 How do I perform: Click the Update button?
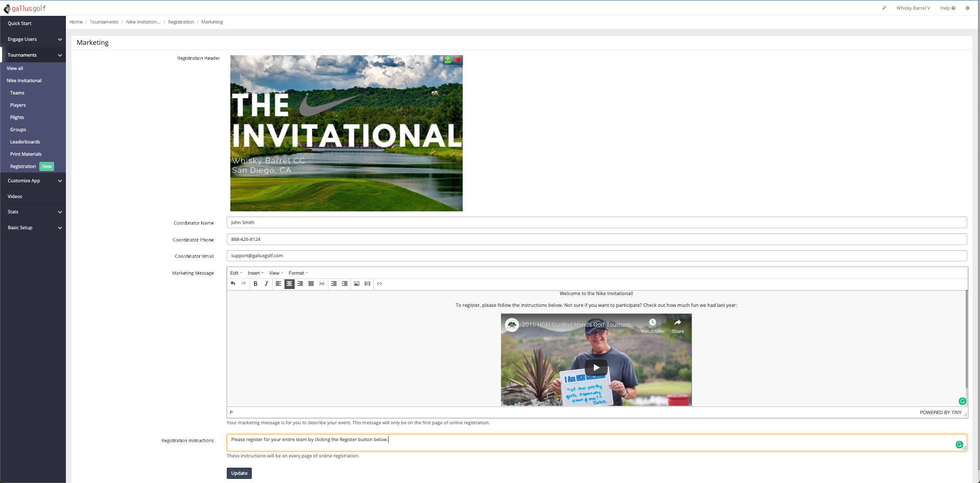pyautogui.click(x=239, y=473)
